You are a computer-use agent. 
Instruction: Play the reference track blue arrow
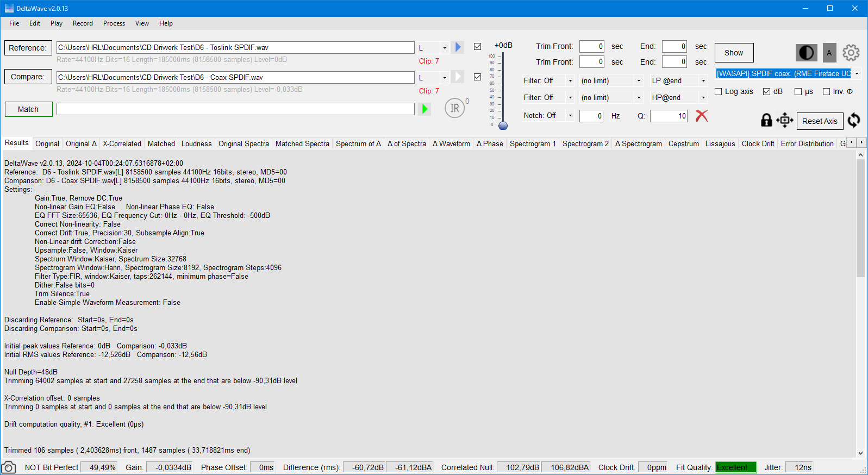pyautogui.click(x=458, y=47)
